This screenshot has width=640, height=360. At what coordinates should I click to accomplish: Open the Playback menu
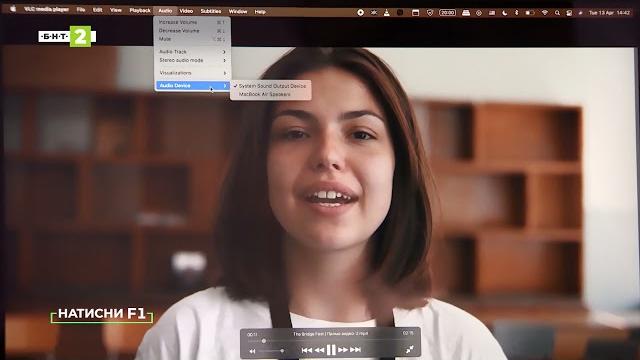[140, 11]
